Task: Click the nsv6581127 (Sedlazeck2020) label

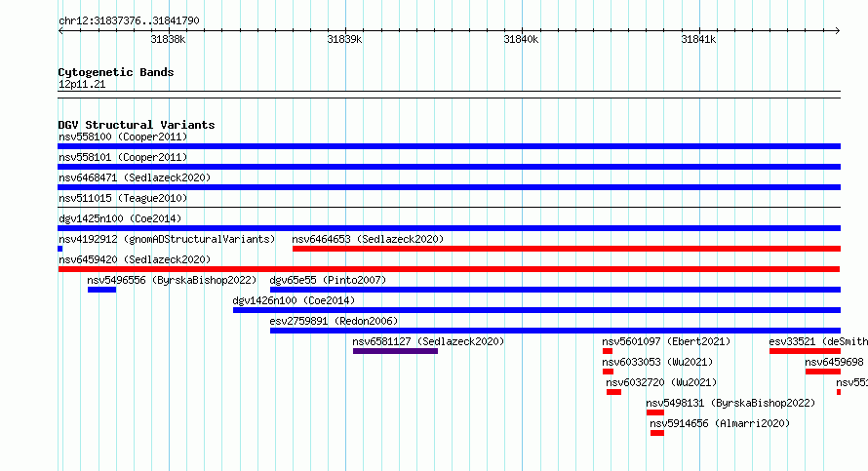Action: [428, 341]
